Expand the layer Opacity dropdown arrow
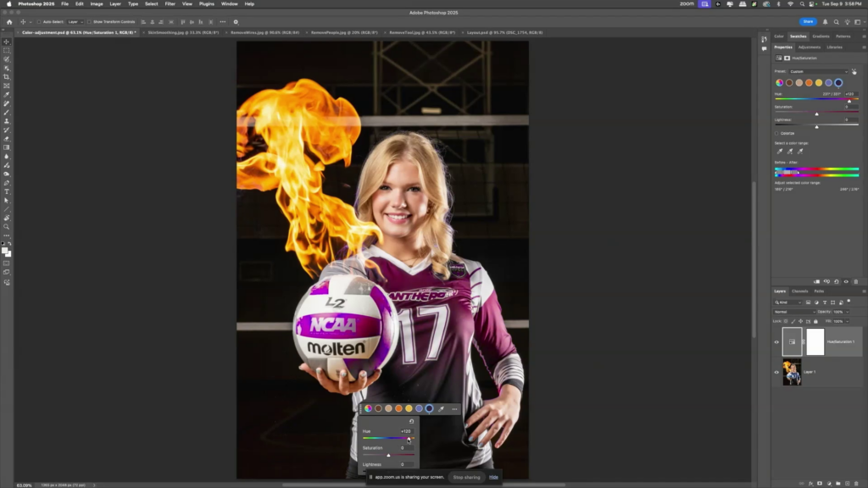 click(848, 312)
